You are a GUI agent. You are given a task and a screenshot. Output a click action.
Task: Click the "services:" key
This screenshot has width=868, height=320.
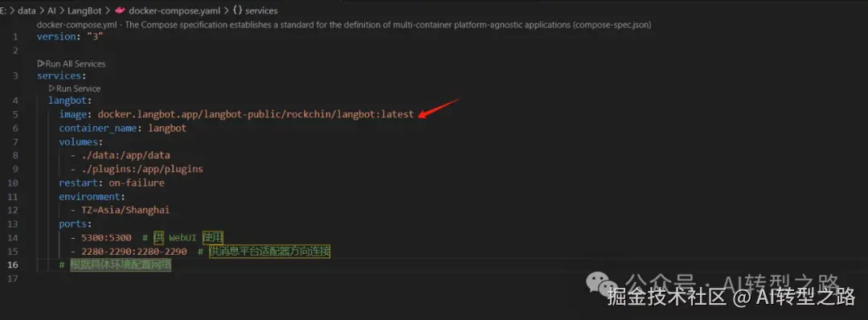[x=61, y=76]
